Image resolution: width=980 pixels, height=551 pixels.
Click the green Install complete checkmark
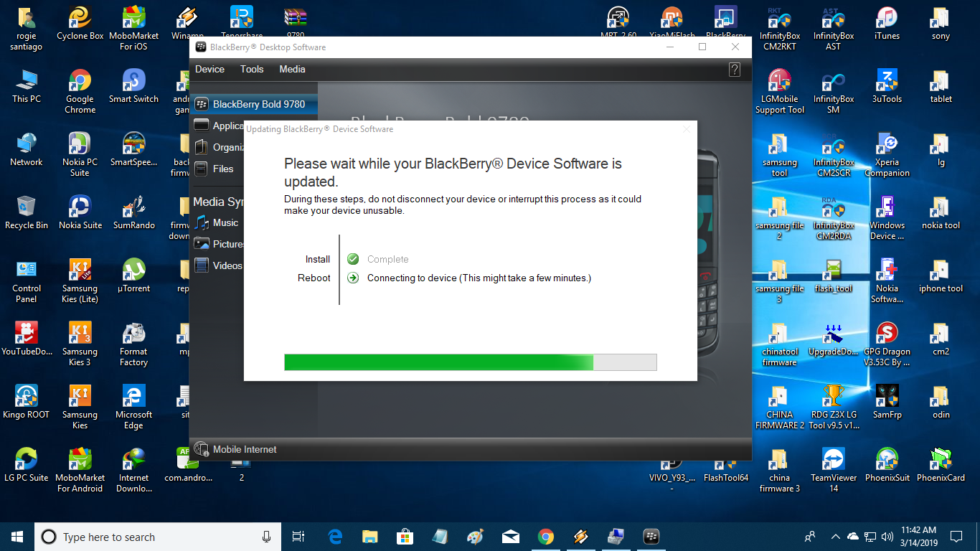pyautogui.click(x=353, y=259)
